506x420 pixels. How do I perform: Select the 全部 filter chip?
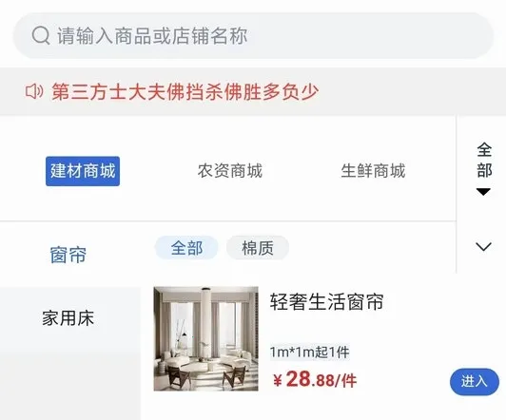click(x=186, y=248)
